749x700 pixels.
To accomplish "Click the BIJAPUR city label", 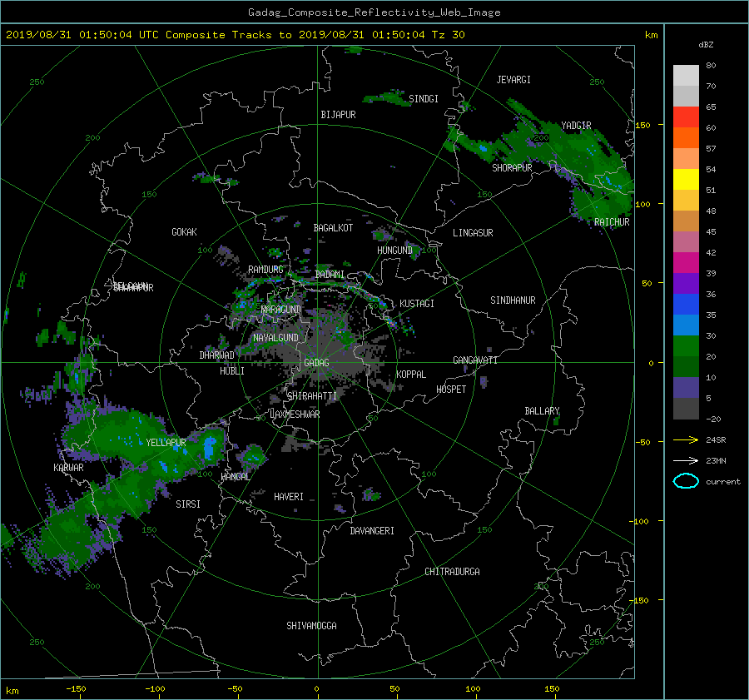I will 338,115.
